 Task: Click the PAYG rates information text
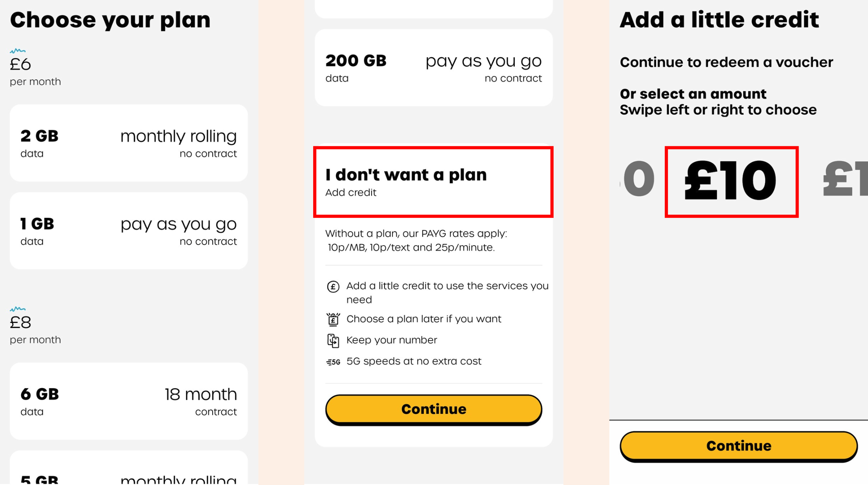pos(416,241)
